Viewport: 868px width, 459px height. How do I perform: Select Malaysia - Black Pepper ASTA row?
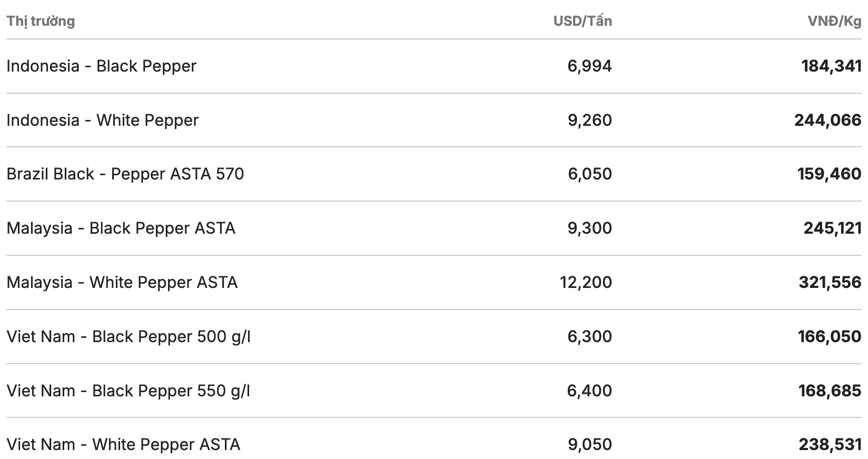pos(121,228)
